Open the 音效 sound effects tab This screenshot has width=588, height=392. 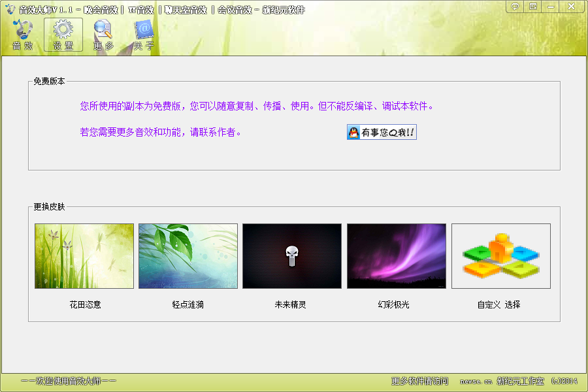click(x=22, y=35)
